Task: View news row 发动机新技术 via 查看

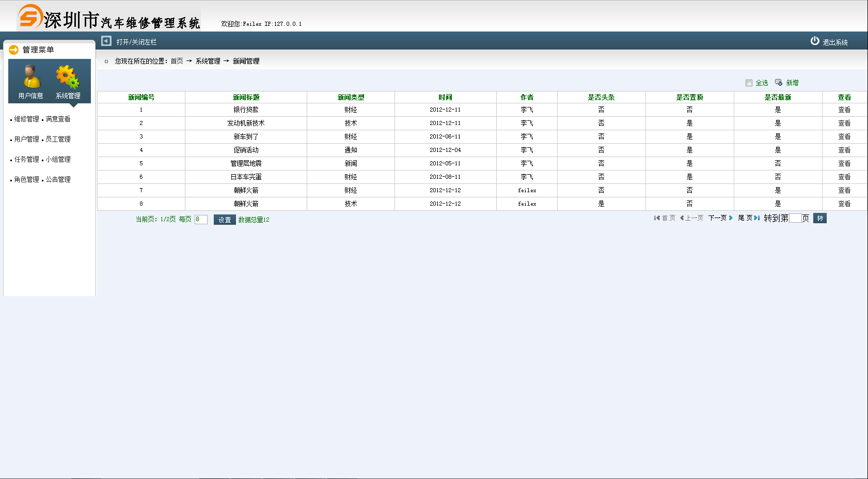Action: pos(844,123)
